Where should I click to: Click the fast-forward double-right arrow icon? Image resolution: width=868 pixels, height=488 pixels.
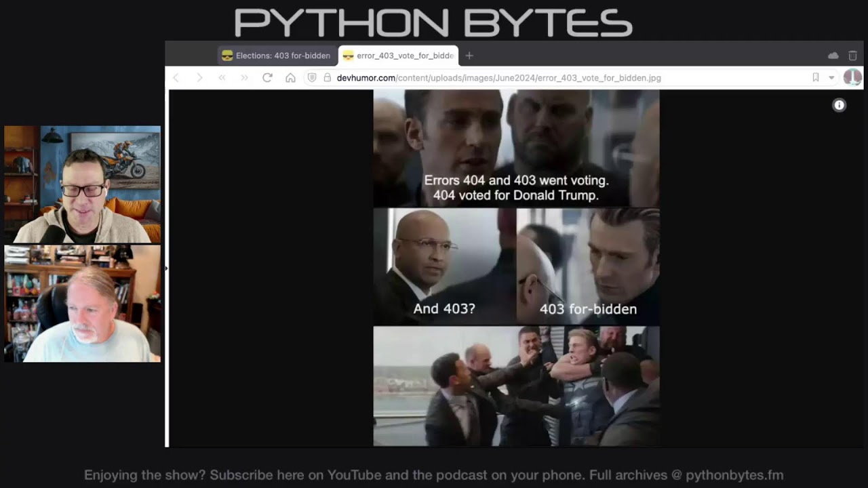245,78
